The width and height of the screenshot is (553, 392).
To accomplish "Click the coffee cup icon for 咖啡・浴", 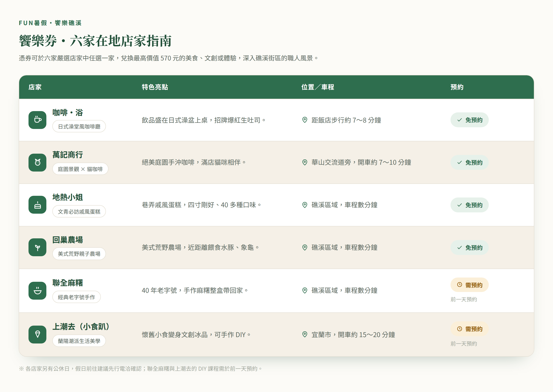I will tap(37, 120).
